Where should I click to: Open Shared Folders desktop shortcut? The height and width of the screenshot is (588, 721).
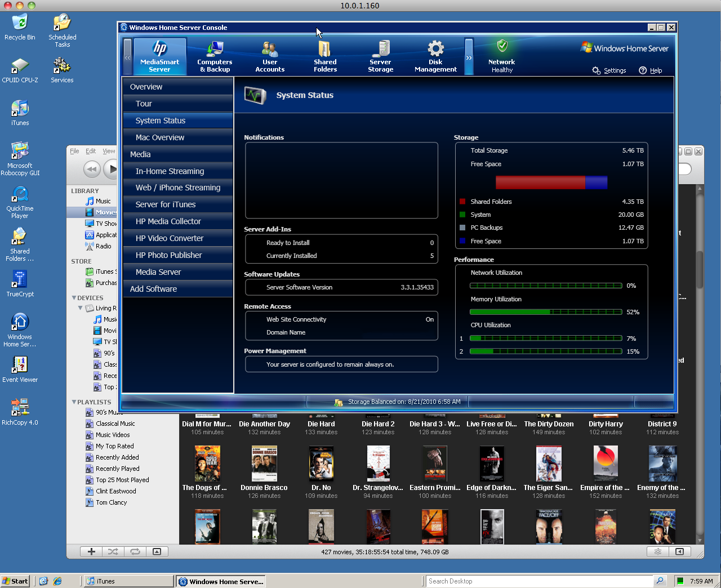[x=20, y=245]
